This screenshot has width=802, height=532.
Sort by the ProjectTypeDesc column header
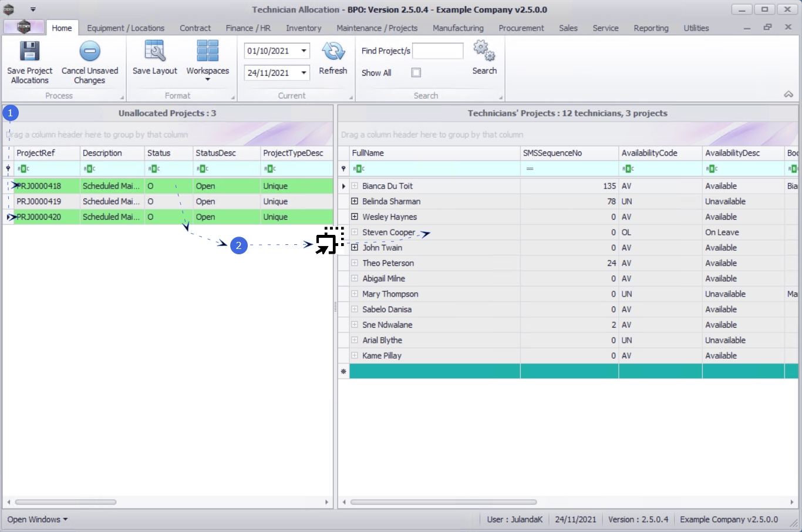point(296,153)
